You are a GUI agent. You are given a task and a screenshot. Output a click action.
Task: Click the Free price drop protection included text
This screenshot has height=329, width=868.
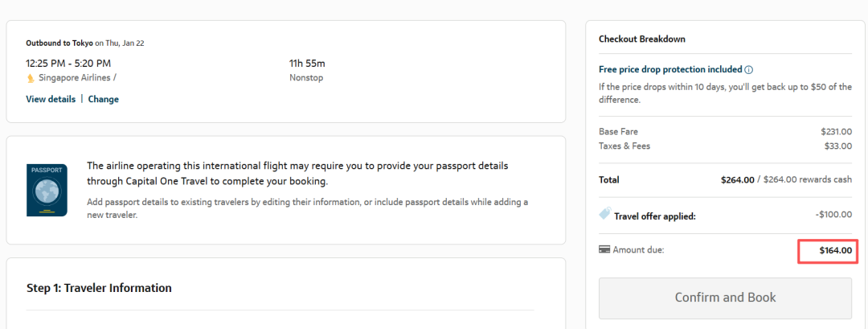[x=670, y=70]
